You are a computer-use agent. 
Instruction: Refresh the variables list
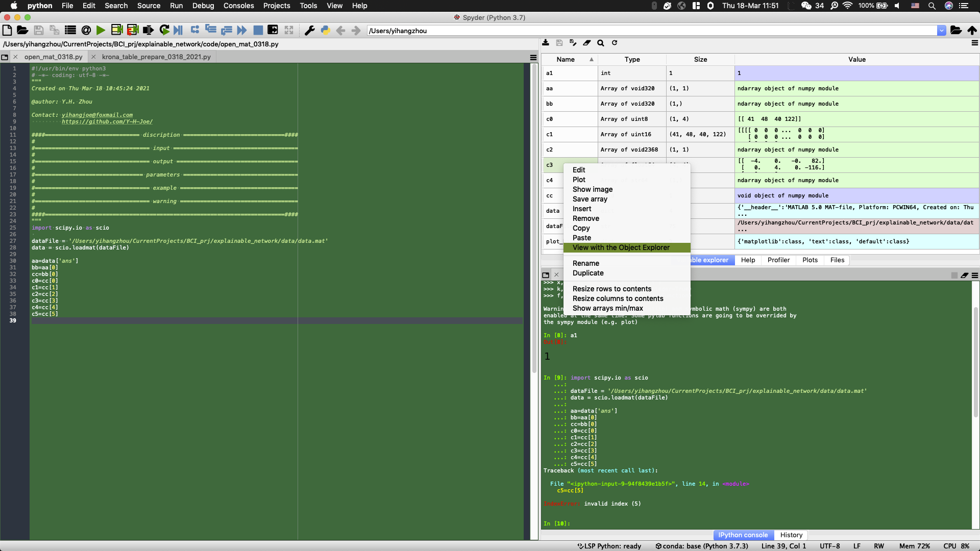click(615, 43)
